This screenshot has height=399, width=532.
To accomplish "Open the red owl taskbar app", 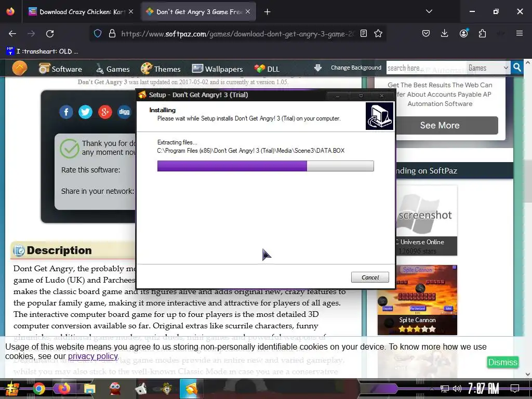I will (x=115, y=389).
